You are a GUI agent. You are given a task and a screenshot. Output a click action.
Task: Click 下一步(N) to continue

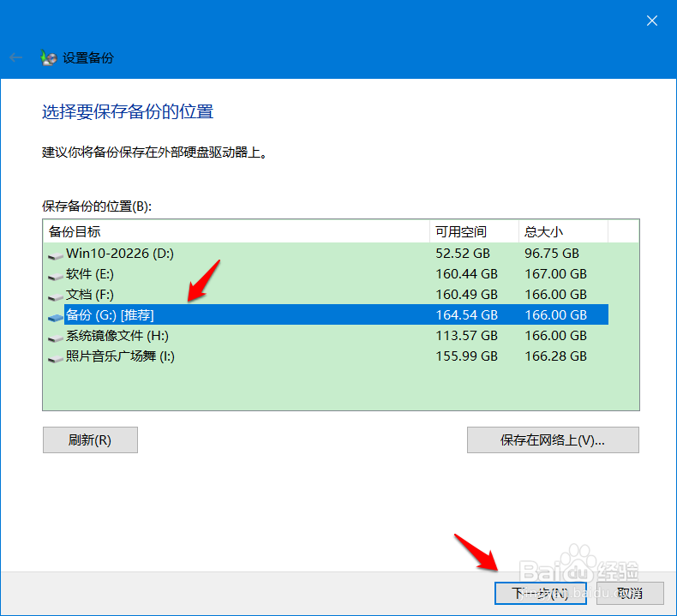(541, 593)
